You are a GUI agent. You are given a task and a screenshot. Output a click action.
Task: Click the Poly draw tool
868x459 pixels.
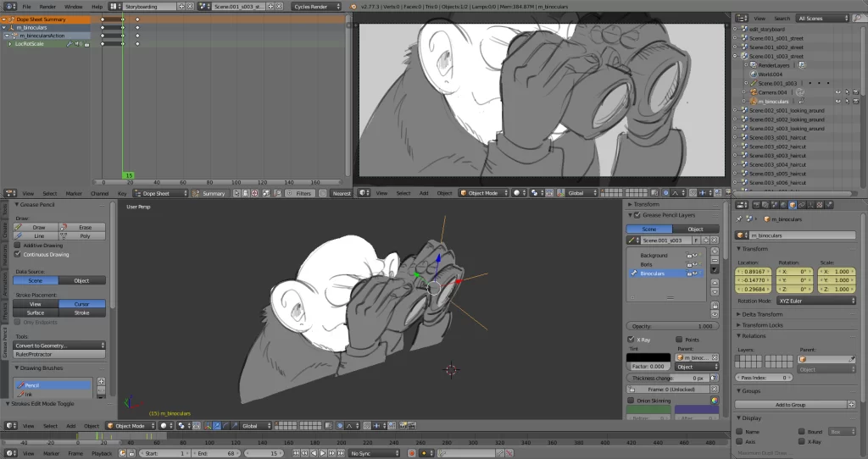tap(82, 236)
